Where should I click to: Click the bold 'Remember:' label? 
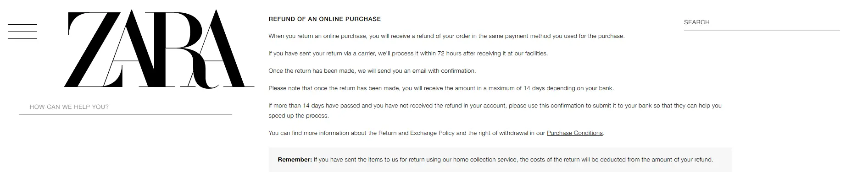click(295, 160)
